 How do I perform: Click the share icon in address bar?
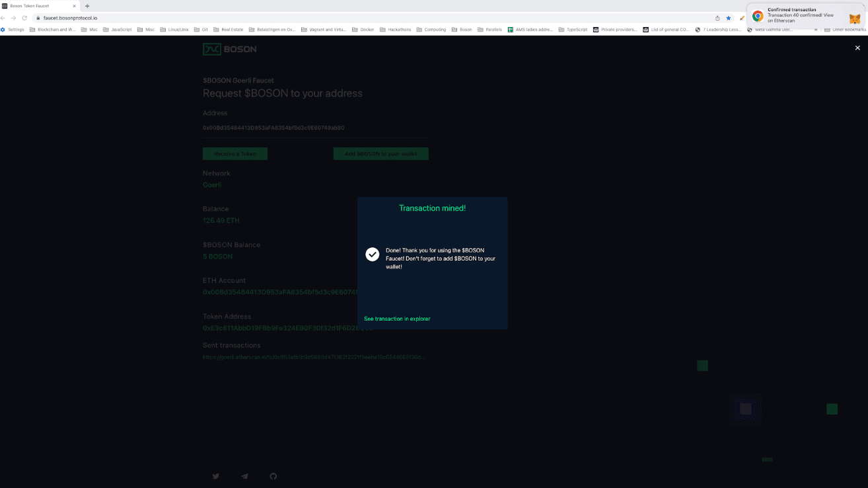coord(717,18)
